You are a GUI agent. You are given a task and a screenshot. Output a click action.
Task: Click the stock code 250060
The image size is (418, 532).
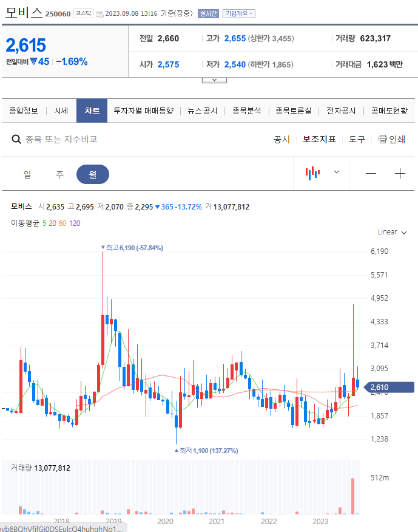coord(58,14)
